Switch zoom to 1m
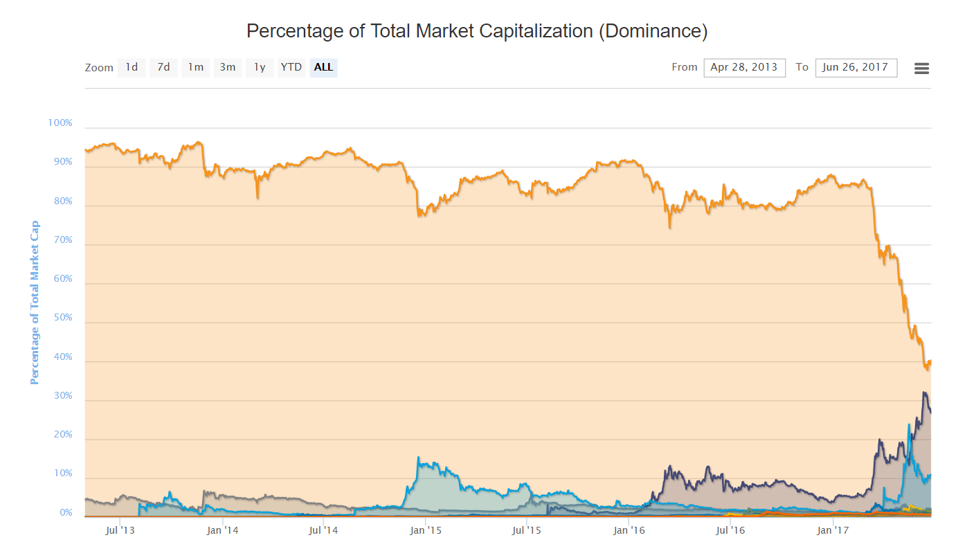This screenshot has width=967, height=560. click(x=196, y=67)
